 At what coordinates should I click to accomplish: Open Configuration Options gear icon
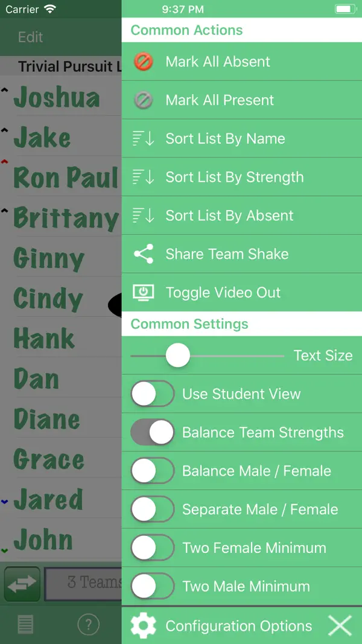[143, 625]
